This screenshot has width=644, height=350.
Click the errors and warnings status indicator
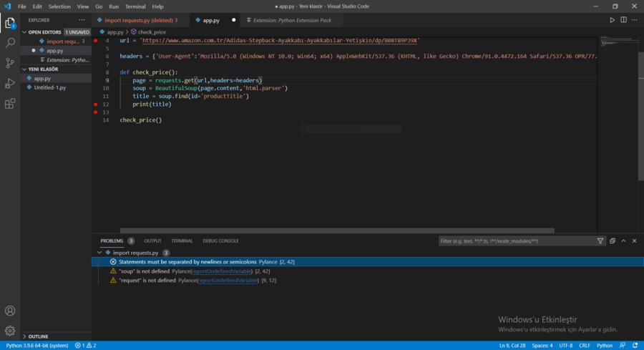pos(86,346)
